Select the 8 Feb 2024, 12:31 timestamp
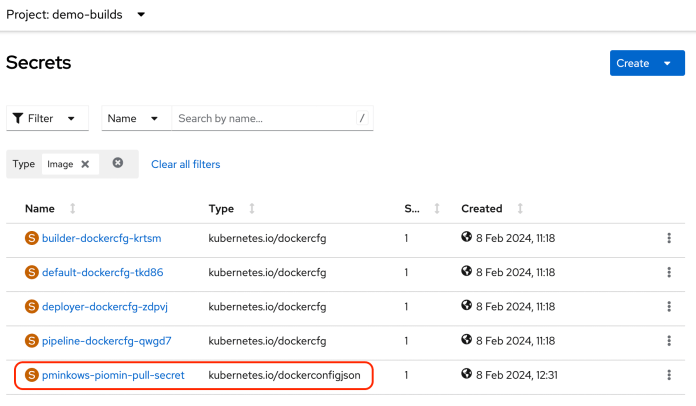This screenshot has height=406, width=696. pos(517,375)
